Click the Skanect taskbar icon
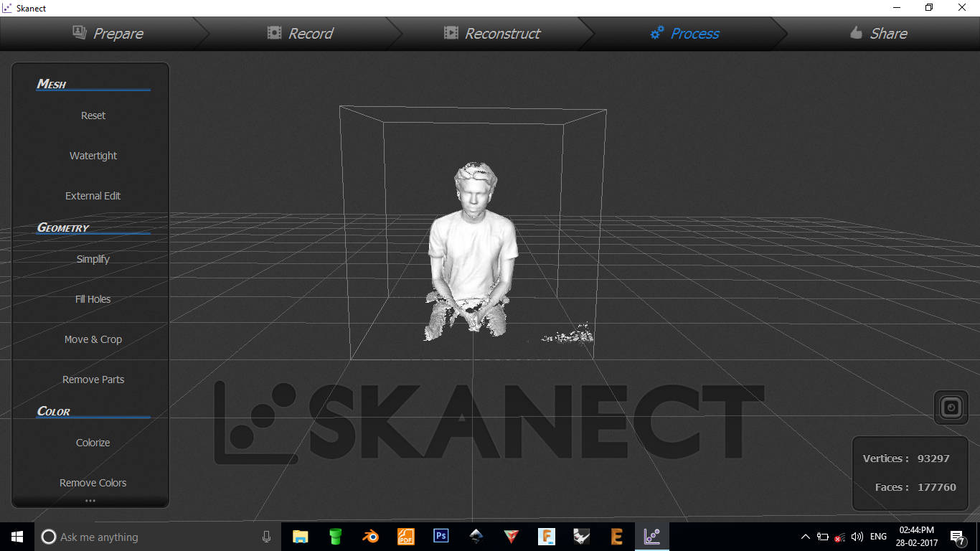This screenshot has height=551, width=980. 652,537
